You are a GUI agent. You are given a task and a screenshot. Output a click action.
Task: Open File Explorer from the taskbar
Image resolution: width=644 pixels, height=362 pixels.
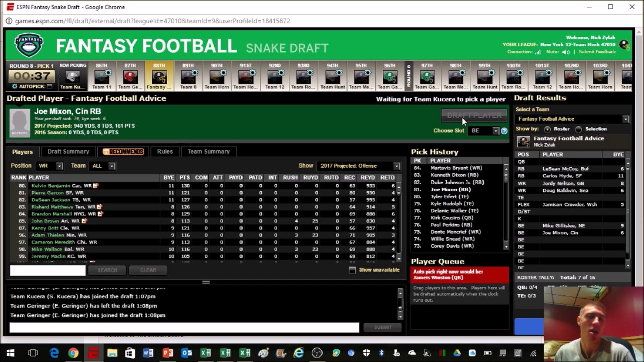pyautogui.click(x=112, y=353)
